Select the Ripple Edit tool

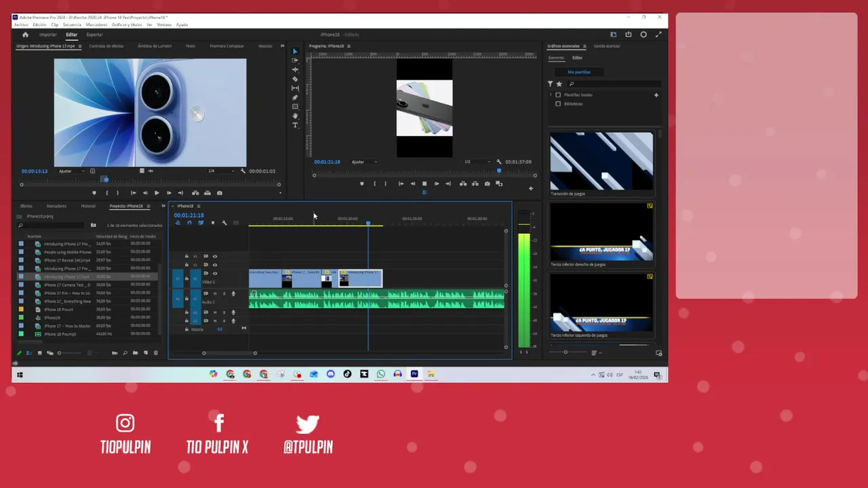(295, 69)
